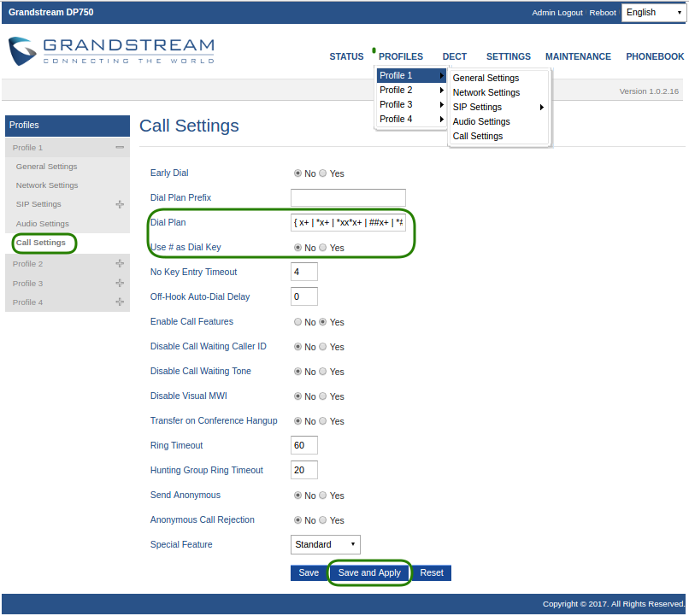Open the SETTINGS tab
This screenshot has width=689, height=616.
pyautogui.click(x=509, y=56)
